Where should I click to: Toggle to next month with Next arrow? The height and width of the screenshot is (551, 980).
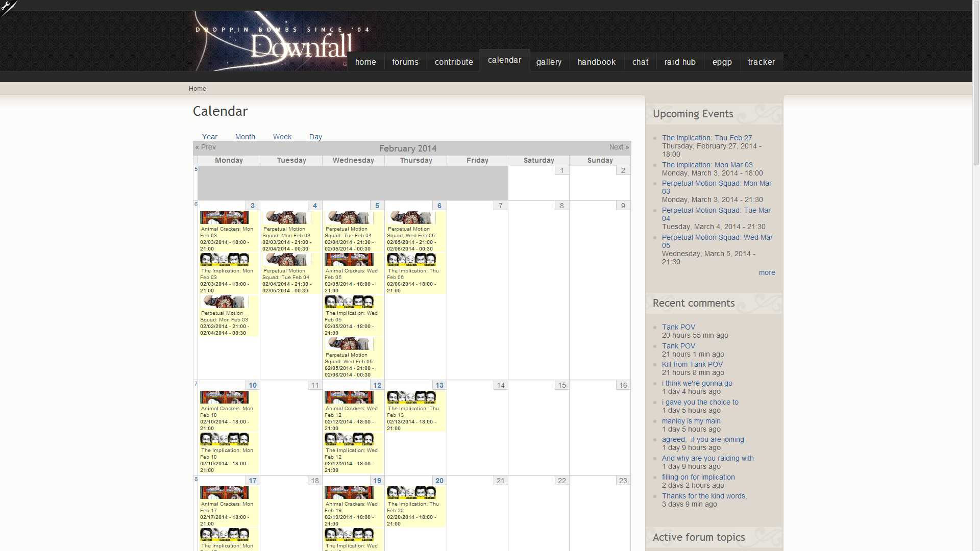click(617, 147)
